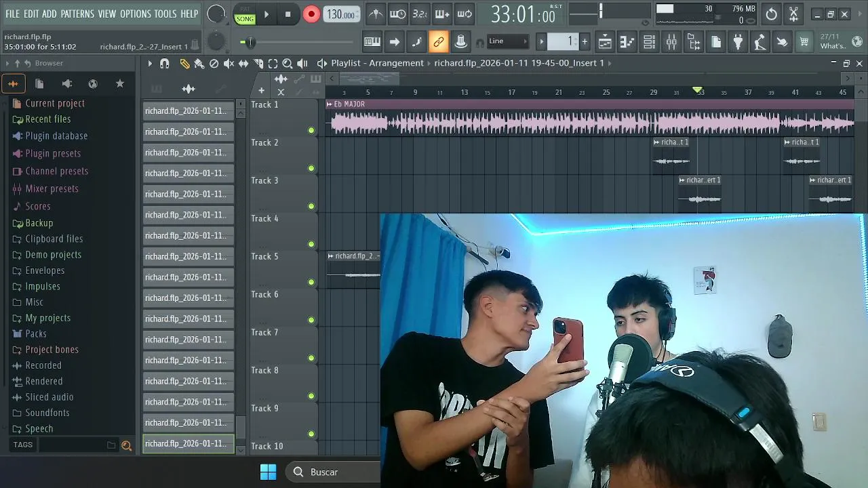Image resolution: width=868 pixels, height=488 pixels.
Task: Toggle overdub/blend recording icon
Action: [x=442, y=14]
